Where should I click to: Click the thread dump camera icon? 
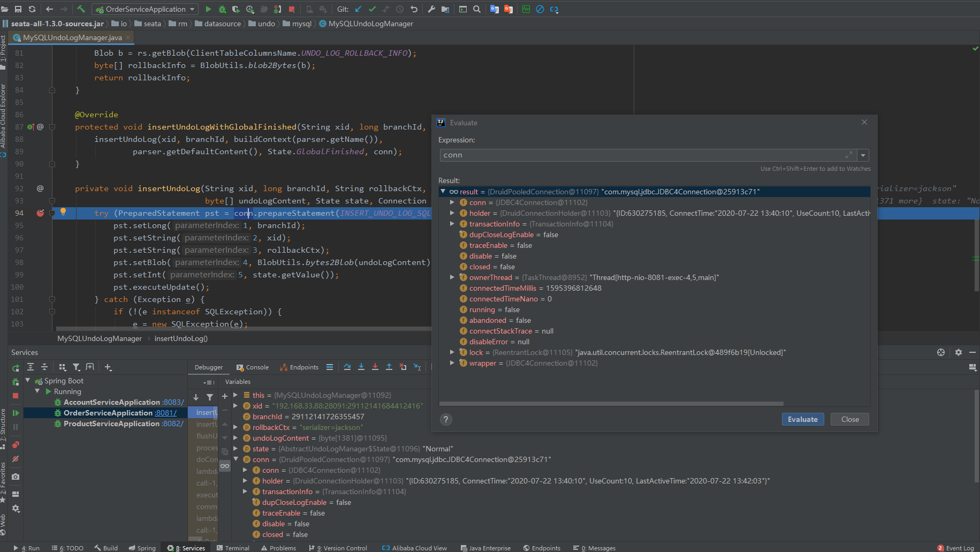coord(16,477)
